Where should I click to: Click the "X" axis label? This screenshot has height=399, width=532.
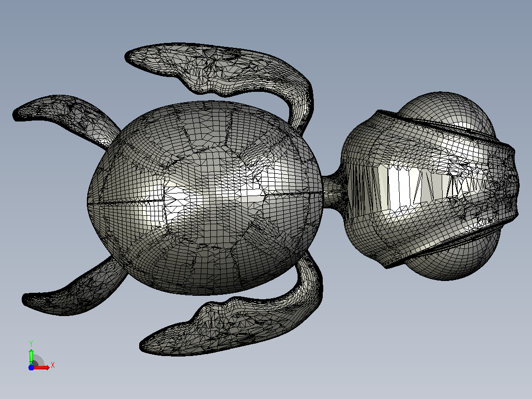pos(53,365)
